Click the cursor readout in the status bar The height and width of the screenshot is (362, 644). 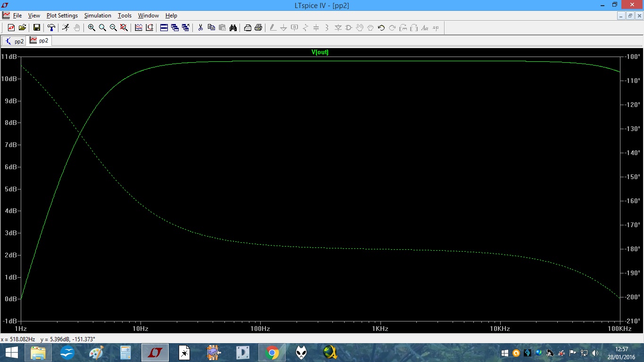tap(48, 339)
